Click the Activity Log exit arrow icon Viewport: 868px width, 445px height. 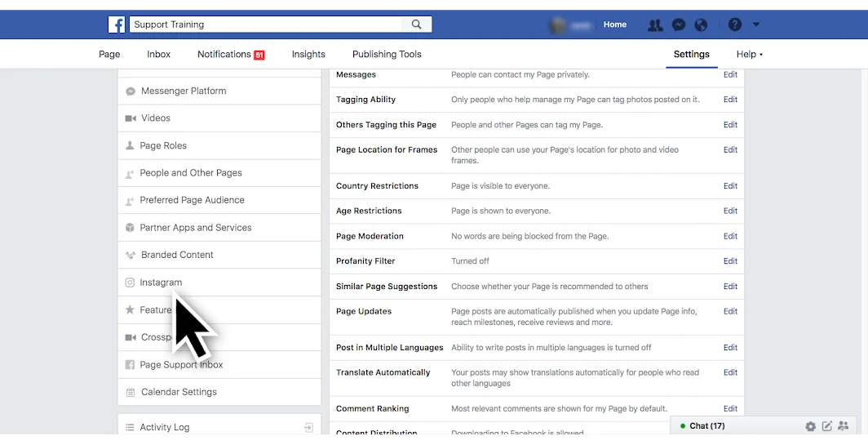309,427
